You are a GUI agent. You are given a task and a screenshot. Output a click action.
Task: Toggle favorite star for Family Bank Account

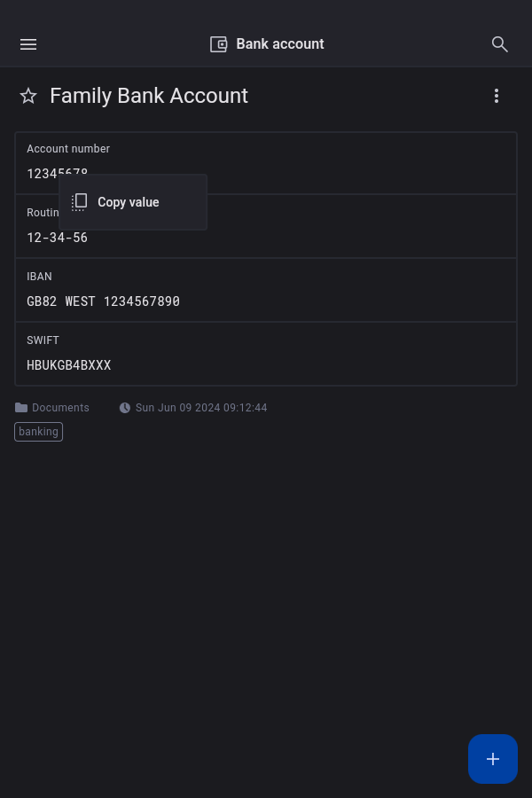28,96
